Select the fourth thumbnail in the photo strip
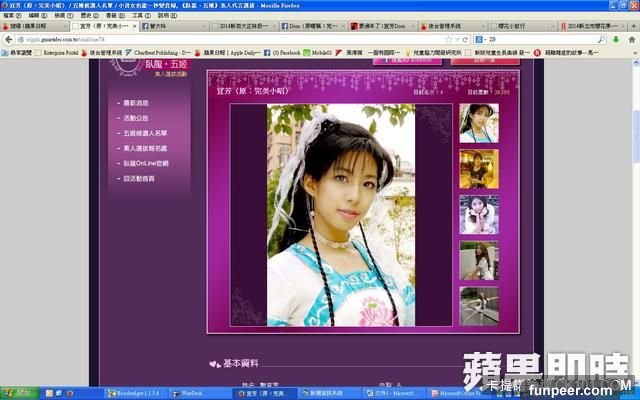The height and width of the screenshot is (400, 640). coord(478,260)
